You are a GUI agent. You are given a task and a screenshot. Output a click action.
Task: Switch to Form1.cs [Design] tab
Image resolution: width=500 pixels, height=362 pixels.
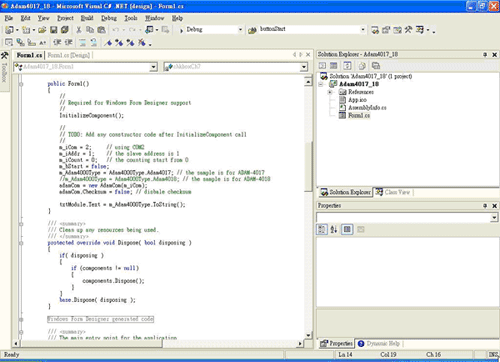(x=68, y=55)
